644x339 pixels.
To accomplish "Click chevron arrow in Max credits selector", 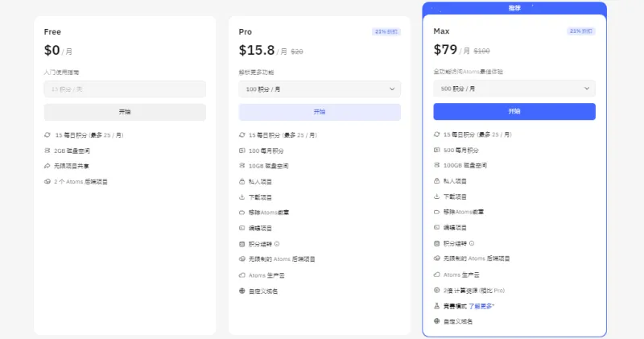I will click(x=587, y=89).
